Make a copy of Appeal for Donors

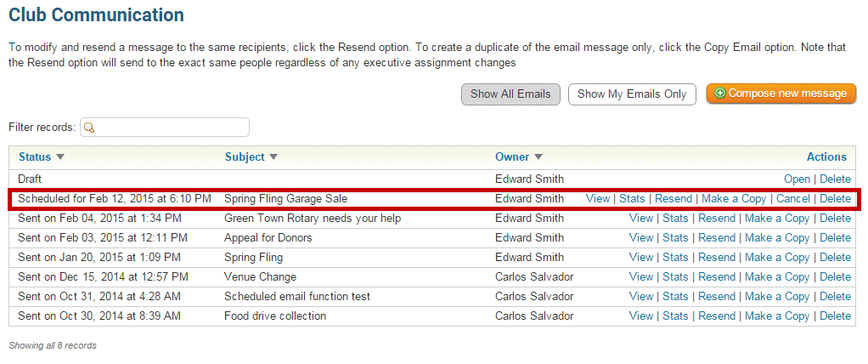(777, 238)
